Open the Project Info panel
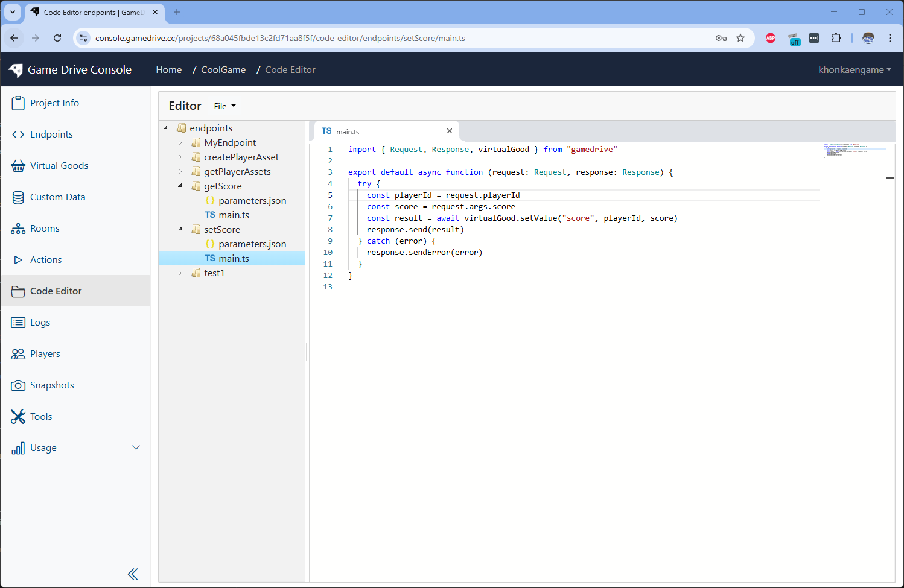 (19, 103)
